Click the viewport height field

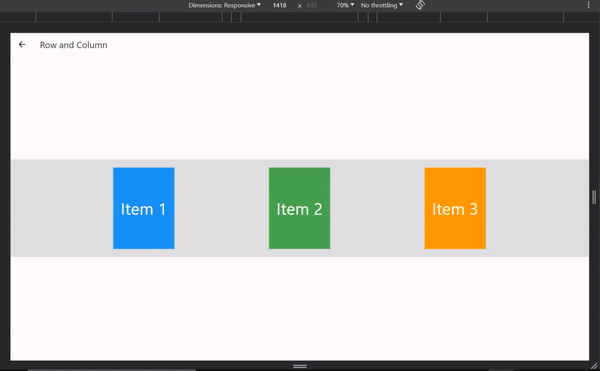[x=312, y=5]
